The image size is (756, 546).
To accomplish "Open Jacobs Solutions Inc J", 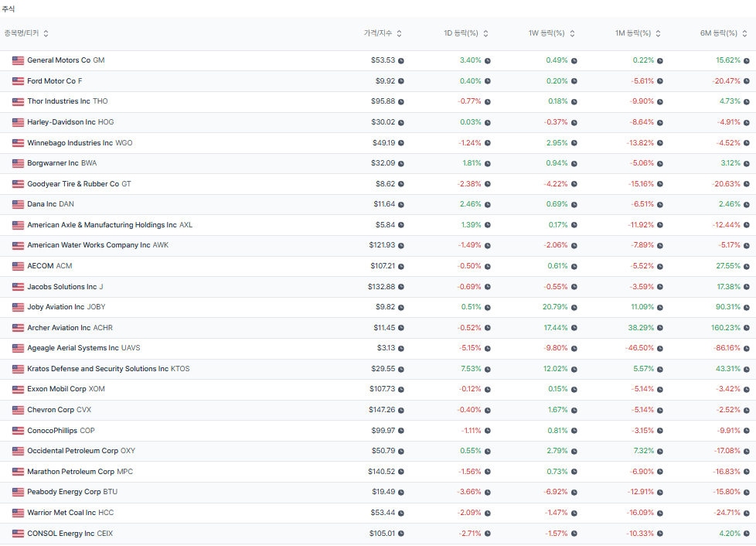I will pos(65,286).
